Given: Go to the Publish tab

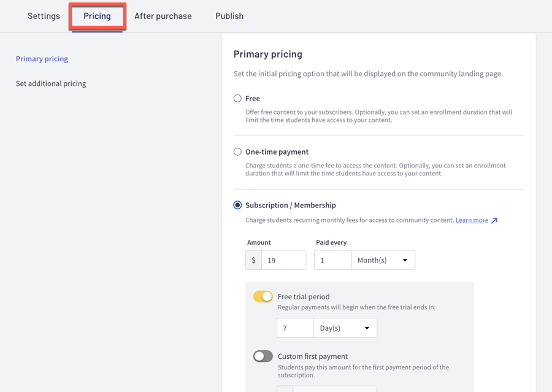Looking at the screenshot, I should tap(229, 16).
